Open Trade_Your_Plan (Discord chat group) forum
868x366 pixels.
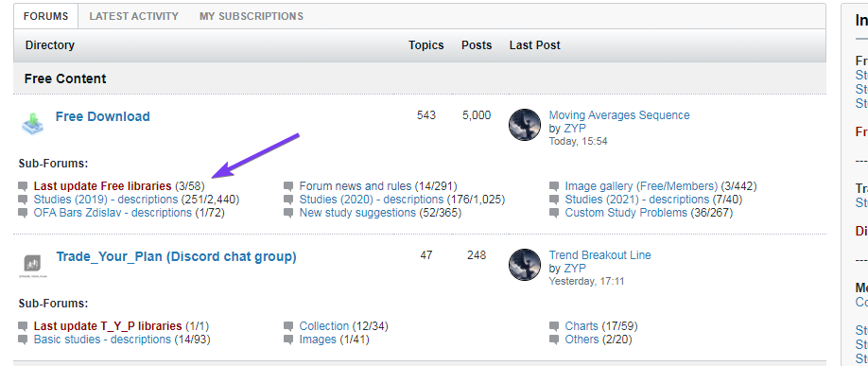(176, 257)
